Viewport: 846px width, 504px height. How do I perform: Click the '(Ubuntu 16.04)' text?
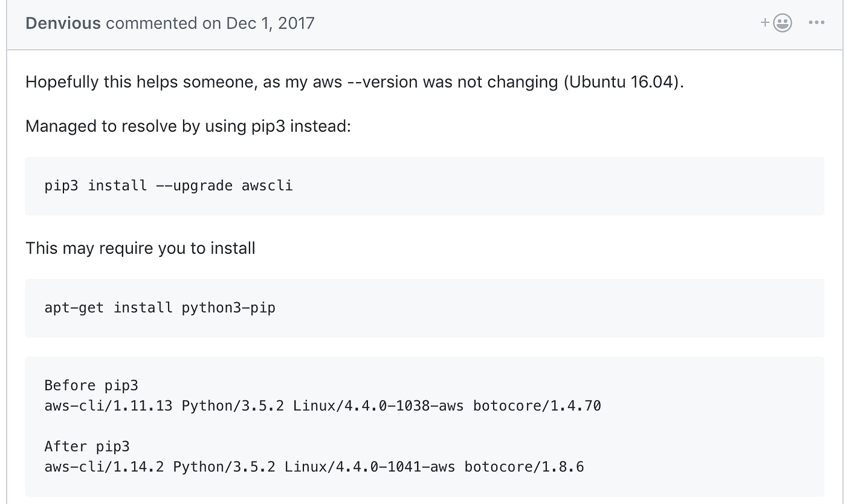(623, 82)
